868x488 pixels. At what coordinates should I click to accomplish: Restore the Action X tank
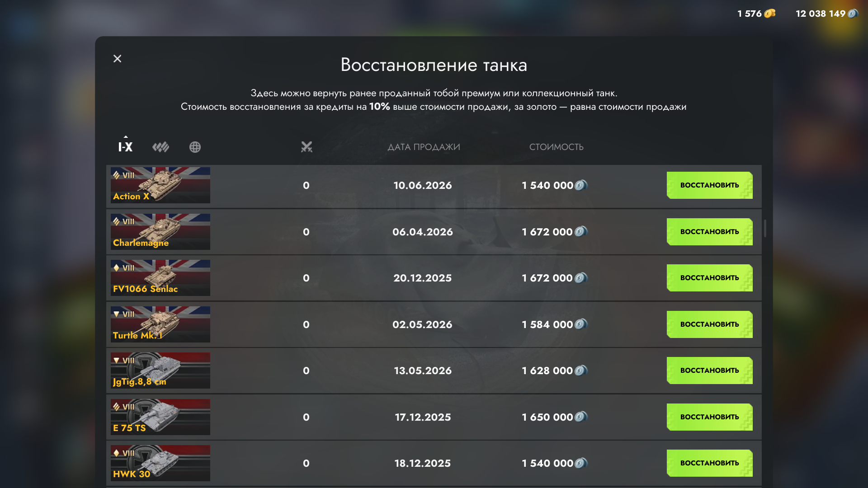[x=709, y=185]
